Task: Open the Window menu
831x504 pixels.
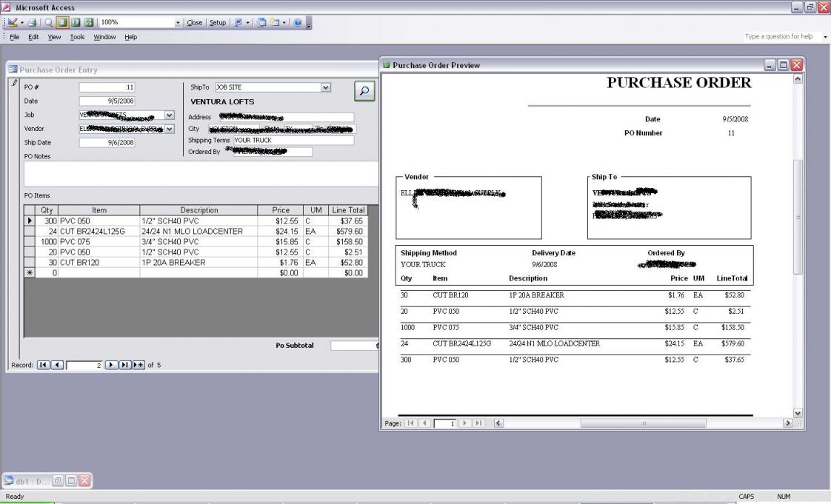Action: point(104,36)
